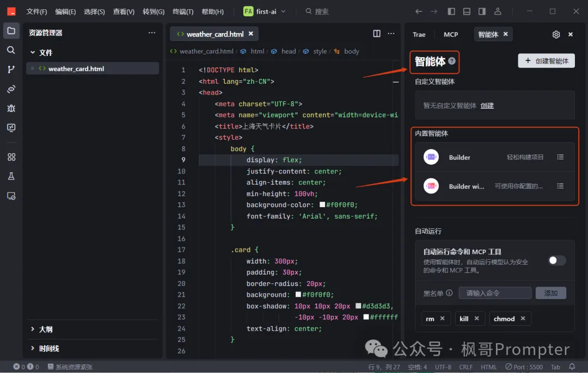Open the Source Control sidebar icon

tap(11, 69)
